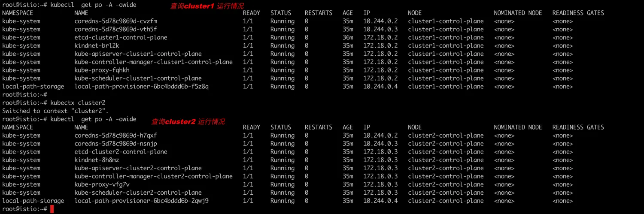Click the kubectx cluster2 command text
644x214 pixels.
click(x=78, y=103)
